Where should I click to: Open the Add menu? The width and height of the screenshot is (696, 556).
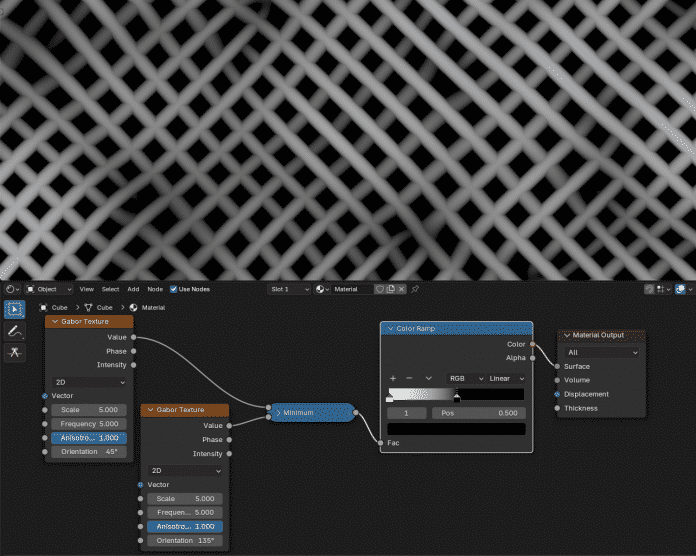pos(133,289)
